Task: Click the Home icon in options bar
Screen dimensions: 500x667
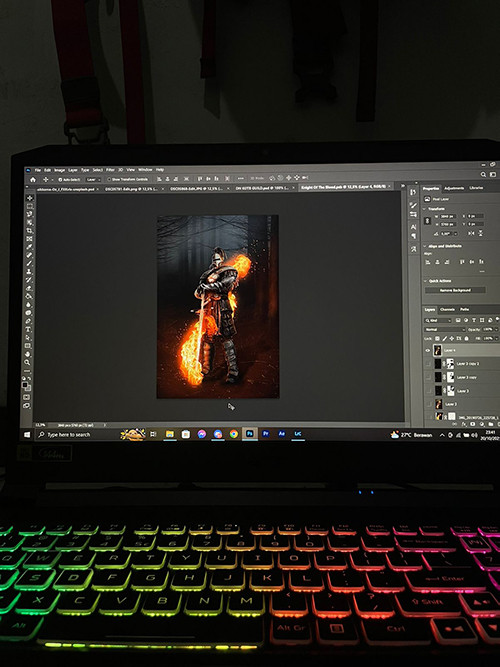Action: pos(33,180)
